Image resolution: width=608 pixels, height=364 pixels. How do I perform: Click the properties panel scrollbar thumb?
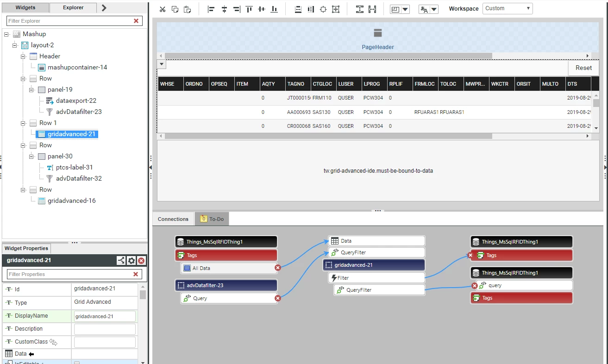(x=143, y=295)
